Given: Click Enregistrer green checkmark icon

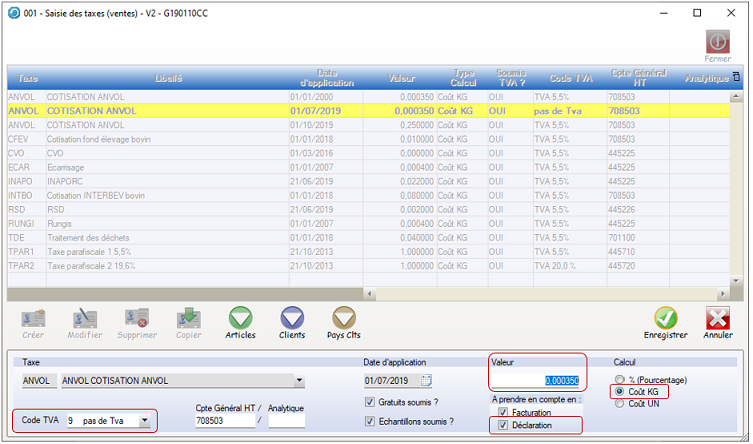Looking at the screenshot, I should [x=665, y=319].
